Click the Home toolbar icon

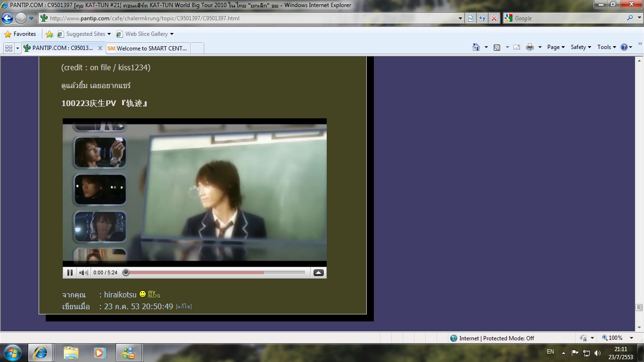(476, 47)
